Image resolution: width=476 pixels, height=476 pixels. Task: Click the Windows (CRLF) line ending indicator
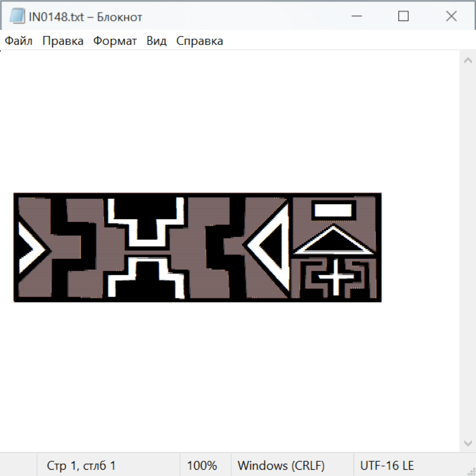(281, 465)
